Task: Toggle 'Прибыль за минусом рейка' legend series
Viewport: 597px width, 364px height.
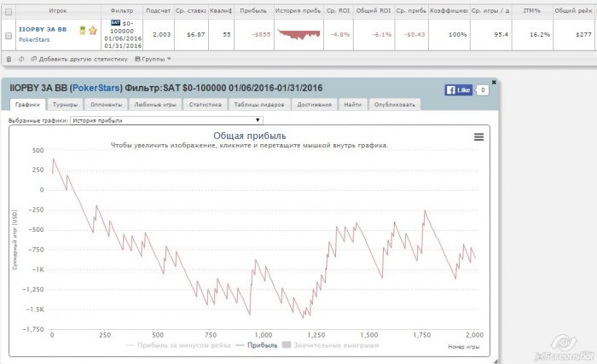Action: click(x=178, y=345)
